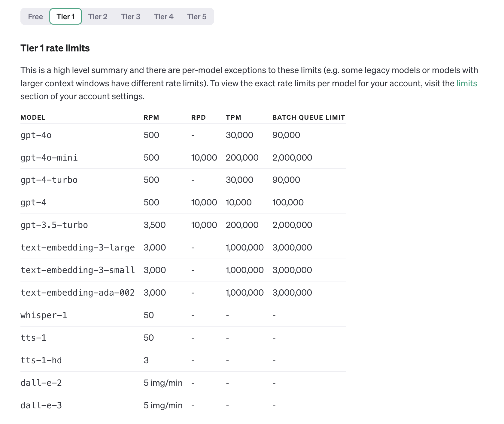Select the dall-e-3 model name
504x424 pixels.
pos(41,405)
